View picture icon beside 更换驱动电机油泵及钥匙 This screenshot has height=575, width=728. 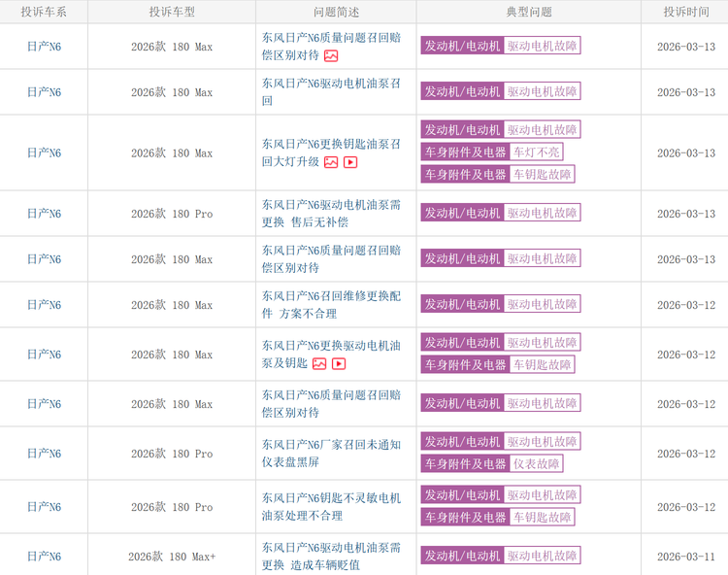point(319,363)
